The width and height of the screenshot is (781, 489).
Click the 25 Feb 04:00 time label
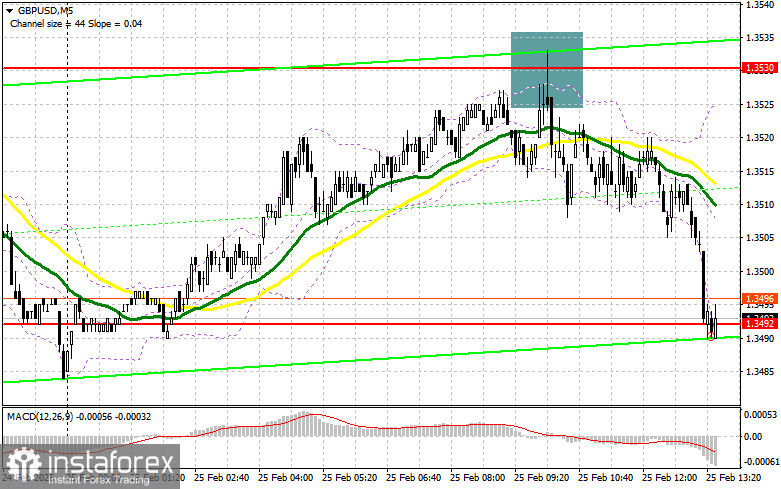click(286, 478)
